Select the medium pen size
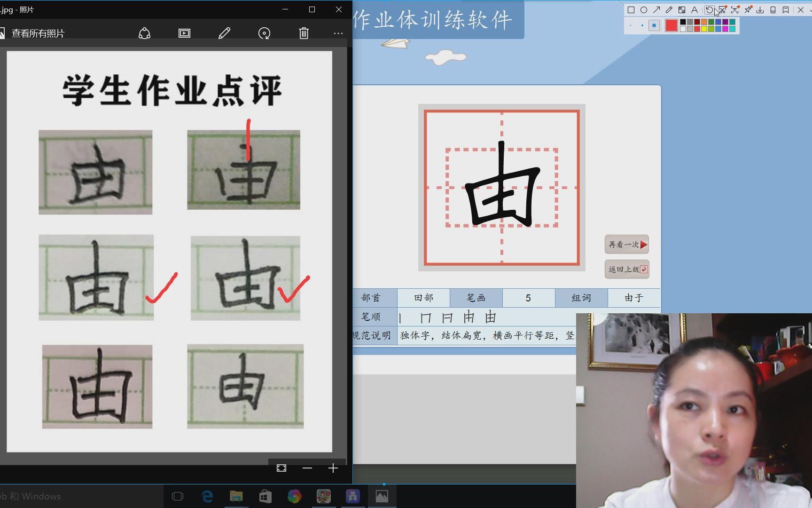Image resolution: width=812 pixels, height=508 pixels. click(642, 26)
